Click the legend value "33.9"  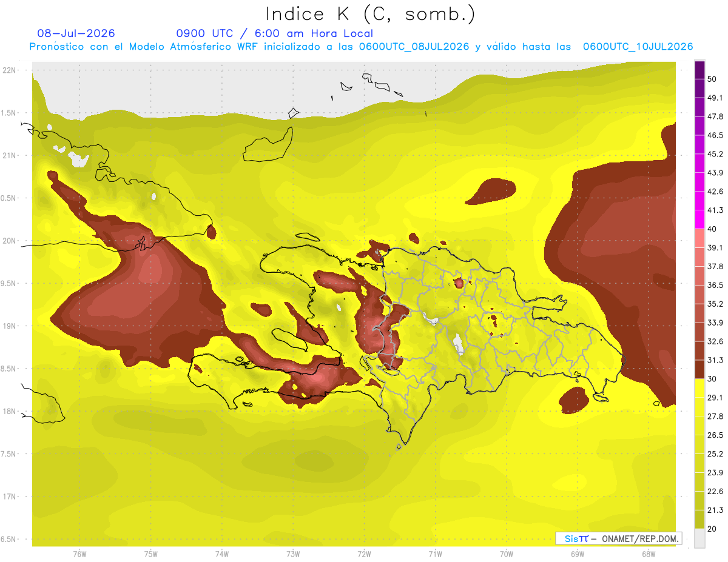(715, 322)
